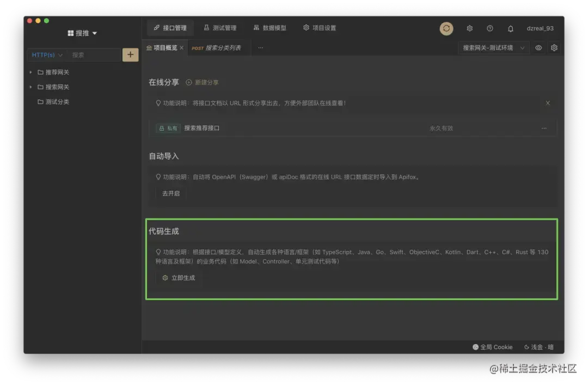Select the 项目概览 document tab
588x385 pixels.
(x=162, y=48)
